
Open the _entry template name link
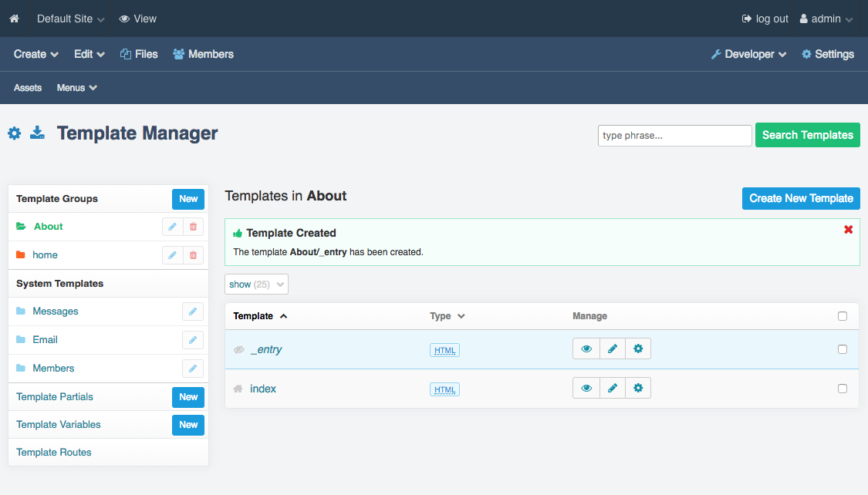pos(266,349)
